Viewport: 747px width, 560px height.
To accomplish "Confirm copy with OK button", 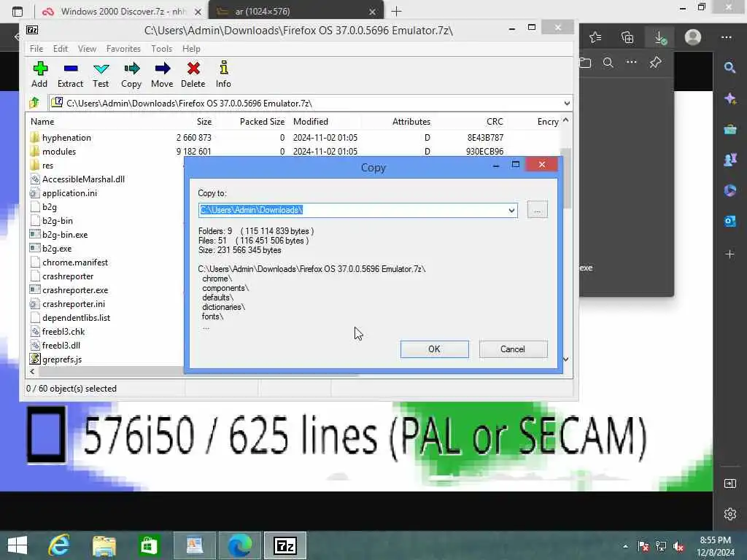I will pos(435,349).
